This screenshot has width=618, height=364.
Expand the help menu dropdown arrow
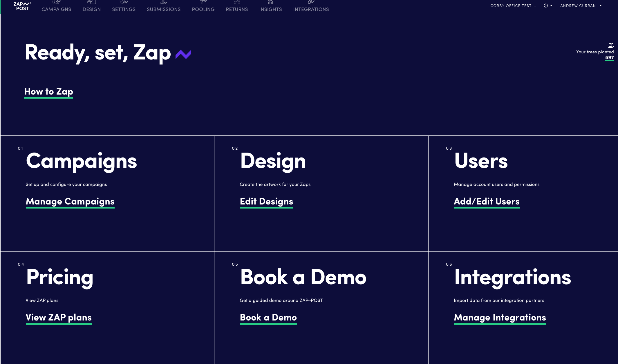tap(551, 6)
